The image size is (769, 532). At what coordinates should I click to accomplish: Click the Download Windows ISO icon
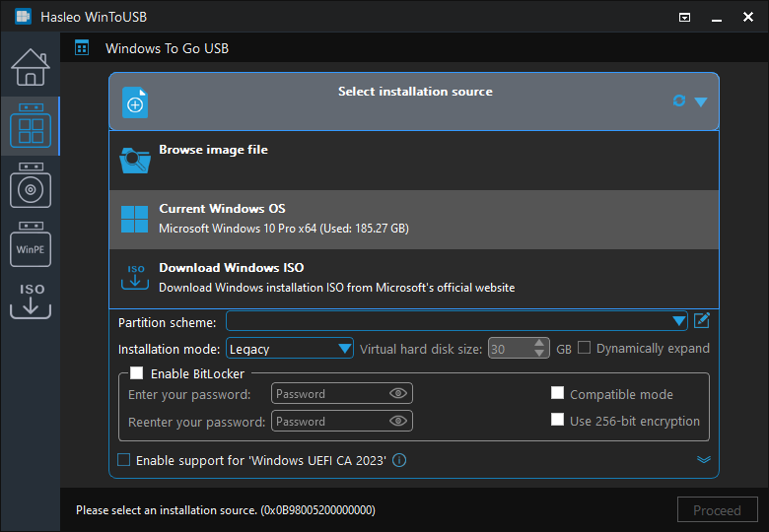(x=135, y=277)
